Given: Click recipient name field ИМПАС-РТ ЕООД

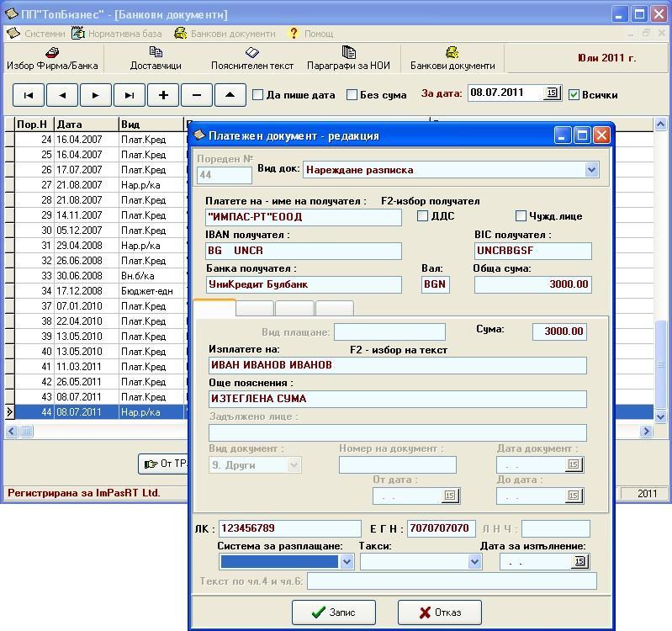Looking at the screenshot, I should pyautogui.click(x=304, y=217).
